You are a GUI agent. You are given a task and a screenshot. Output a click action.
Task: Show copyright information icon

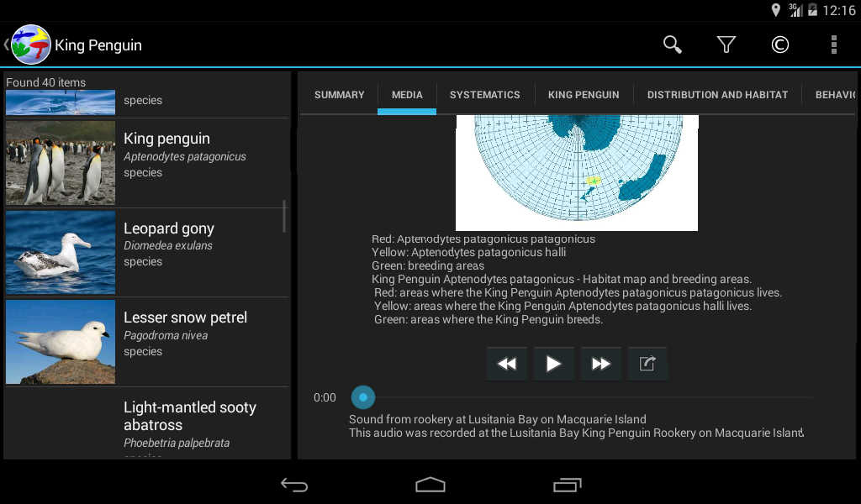click(779, 45)
